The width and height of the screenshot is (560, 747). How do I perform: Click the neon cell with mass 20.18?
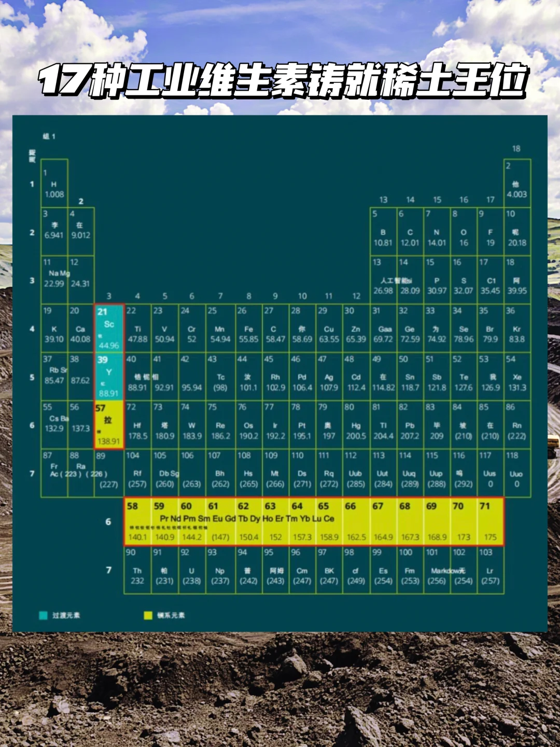[517, 231]
